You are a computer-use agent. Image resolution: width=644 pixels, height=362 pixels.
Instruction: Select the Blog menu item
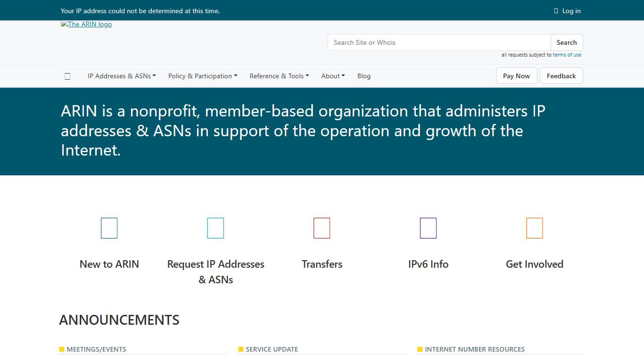coord(363,76)
